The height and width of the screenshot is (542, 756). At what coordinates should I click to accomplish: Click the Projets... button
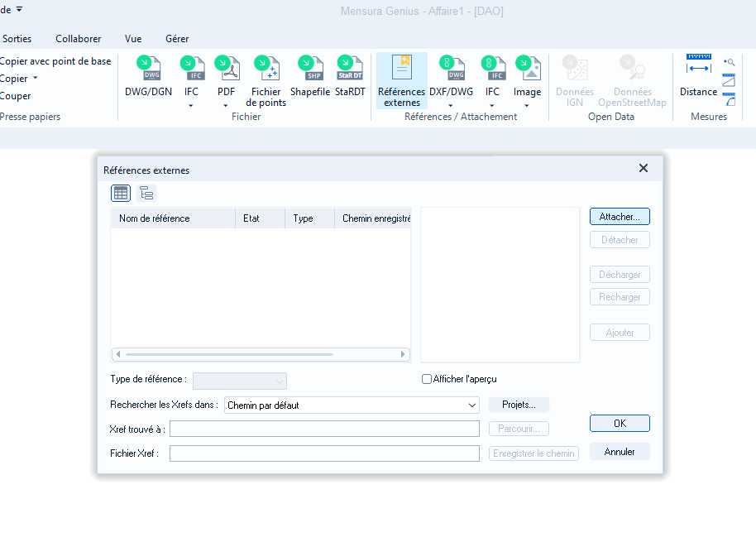519,405
